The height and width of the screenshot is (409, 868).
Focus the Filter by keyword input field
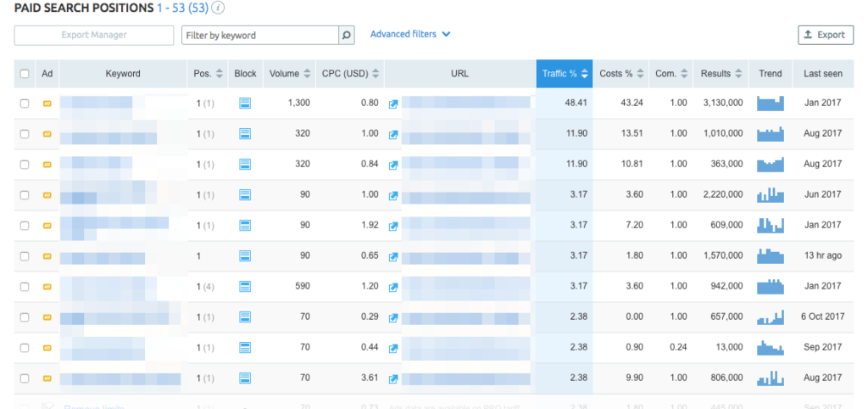click(260, 35)
